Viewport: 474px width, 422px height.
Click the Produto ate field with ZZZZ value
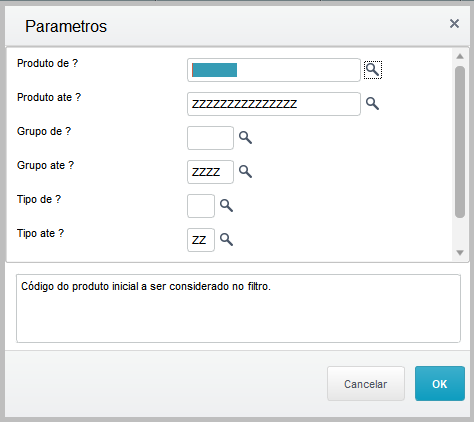[274, 104]
